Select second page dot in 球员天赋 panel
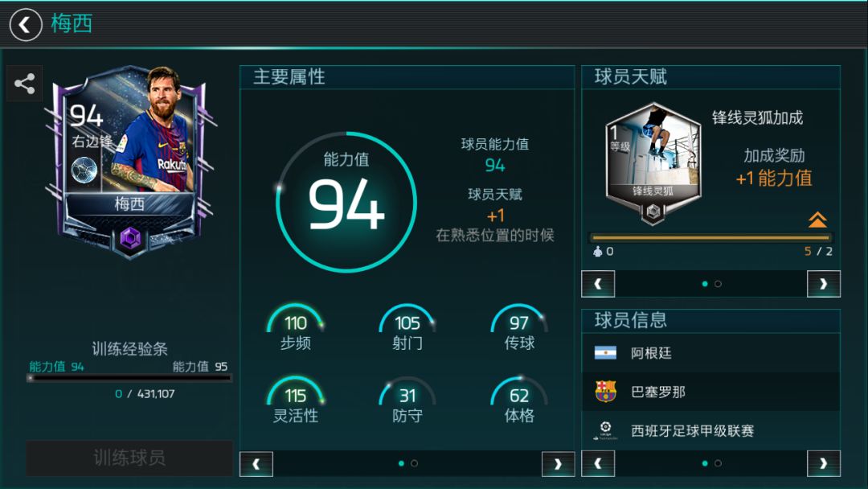 (718, 284)
